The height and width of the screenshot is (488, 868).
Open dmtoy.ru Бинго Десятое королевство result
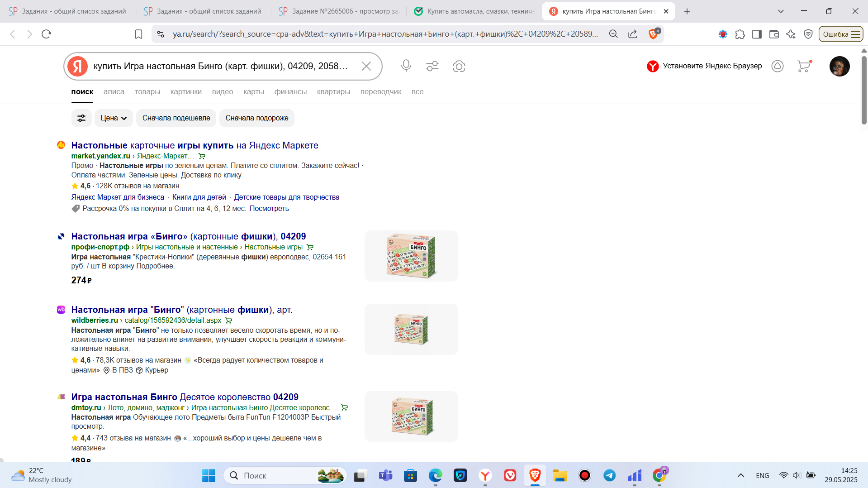point(185,397)
